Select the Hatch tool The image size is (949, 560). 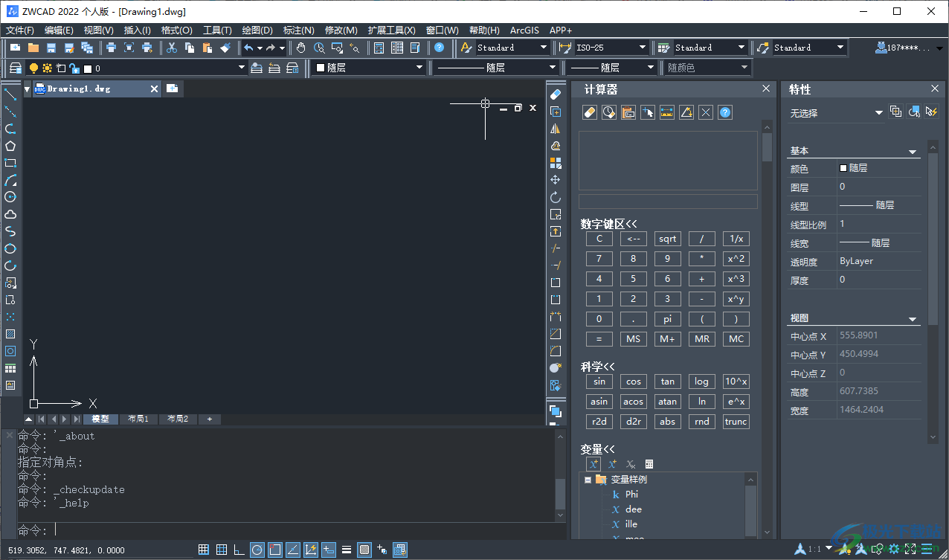pos(10,334)
